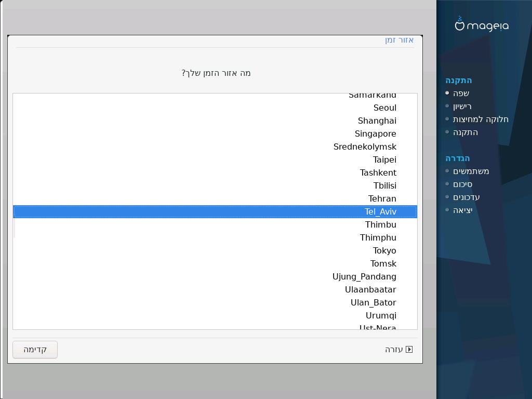Select Taipei timezone entry
Viewport: 532px width, 399px height.
pos(215,160)
